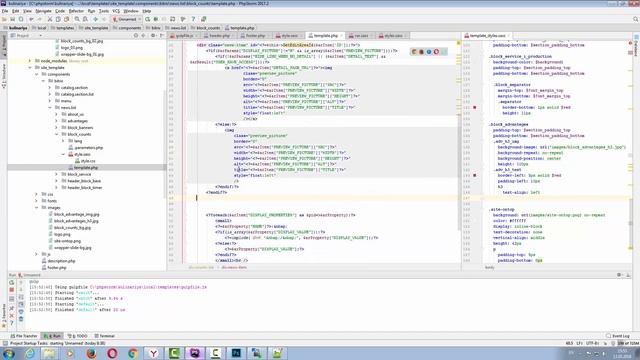Click the Synchronize toolbar icon
The height and width of the screenshot is (360, 640).
click(21, 19)
